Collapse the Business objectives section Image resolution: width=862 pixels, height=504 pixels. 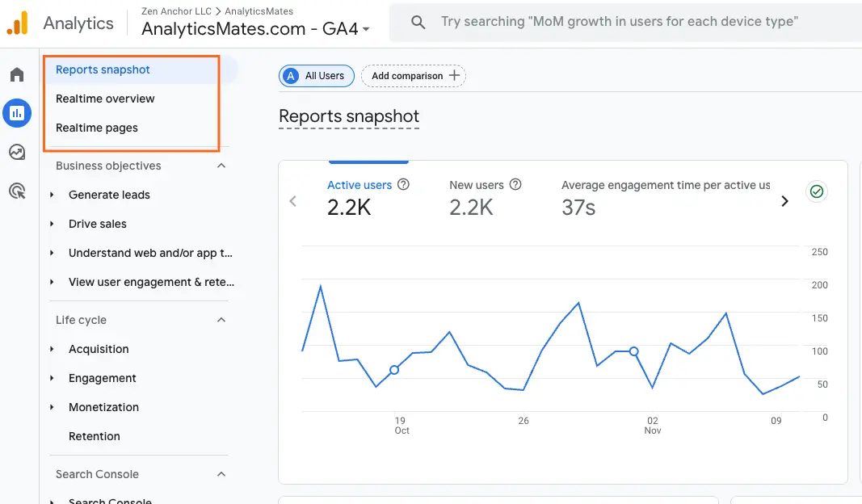(x=221, y=166)
